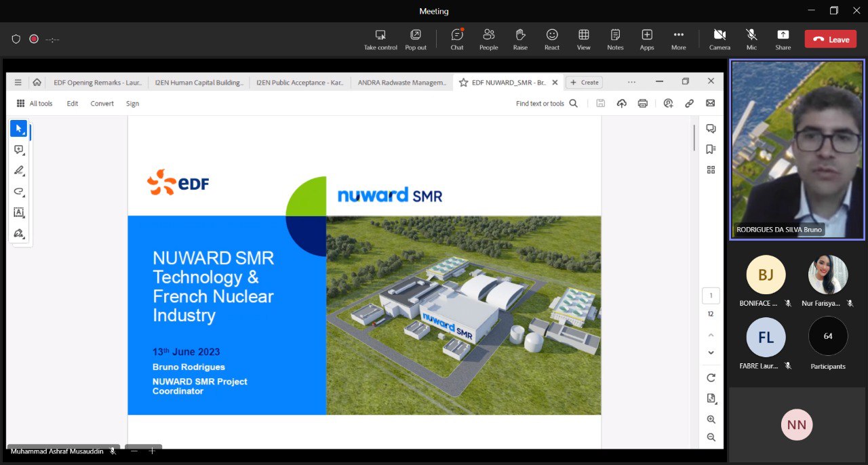Unmute the Mic
Image resolution: width=868 pixels, height=465 pixels.
click(751, 35)
